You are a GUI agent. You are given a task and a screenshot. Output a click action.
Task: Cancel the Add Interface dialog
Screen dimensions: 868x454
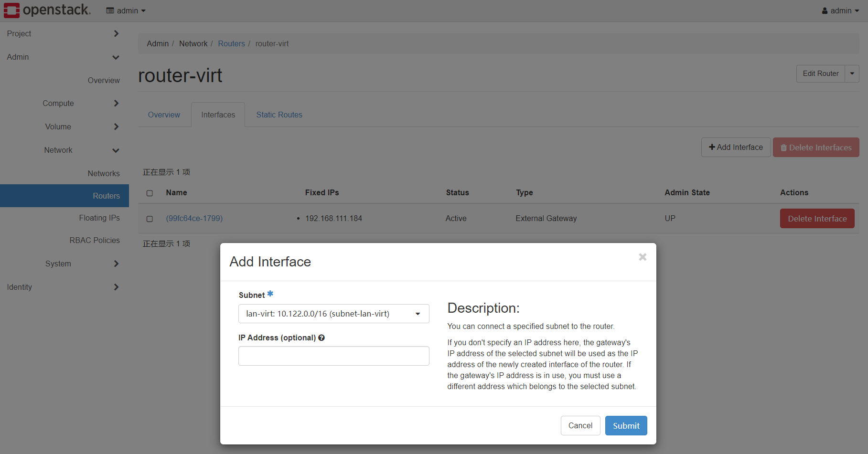click(x=580, y=426)
